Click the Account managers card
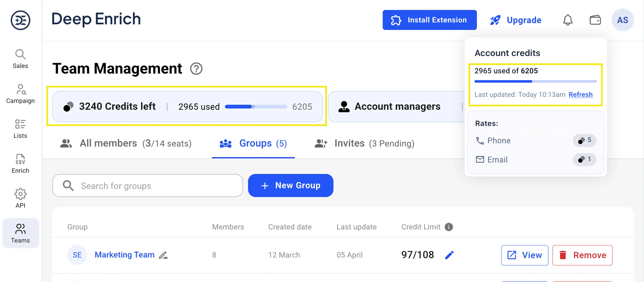Viewport: 644px width, 282px height. (x=396, y=106)
